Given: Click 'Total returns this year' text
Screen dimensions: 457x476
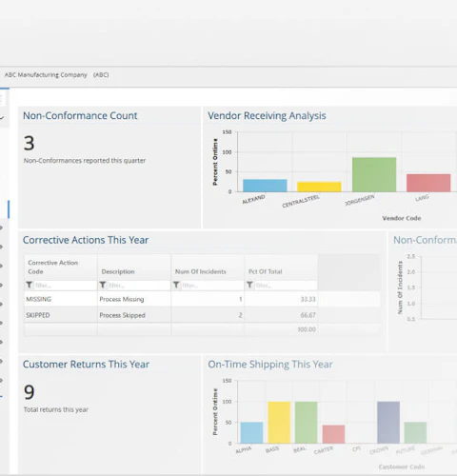Looking at the screenshot, I should 56,409.
